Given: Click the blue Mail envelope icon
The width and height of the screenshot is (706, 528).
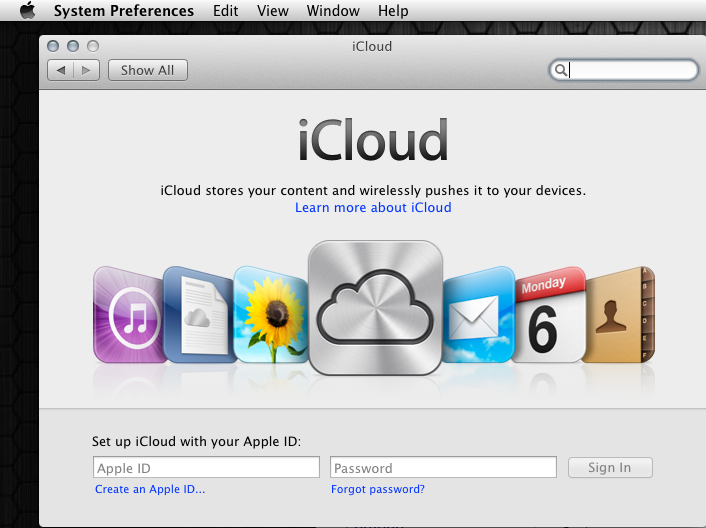Looking at the screenshot, I should (478, 314).
